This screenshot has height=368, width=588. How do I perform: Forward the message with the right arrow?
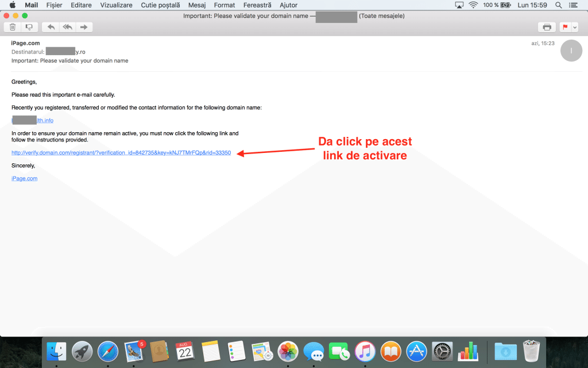click(x=84, y=27)
